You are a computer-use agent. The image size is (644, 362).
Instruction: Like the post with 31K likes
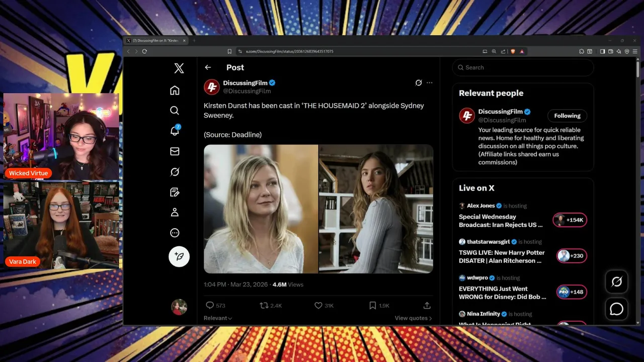pyautogui.click(x=324, y=305)
